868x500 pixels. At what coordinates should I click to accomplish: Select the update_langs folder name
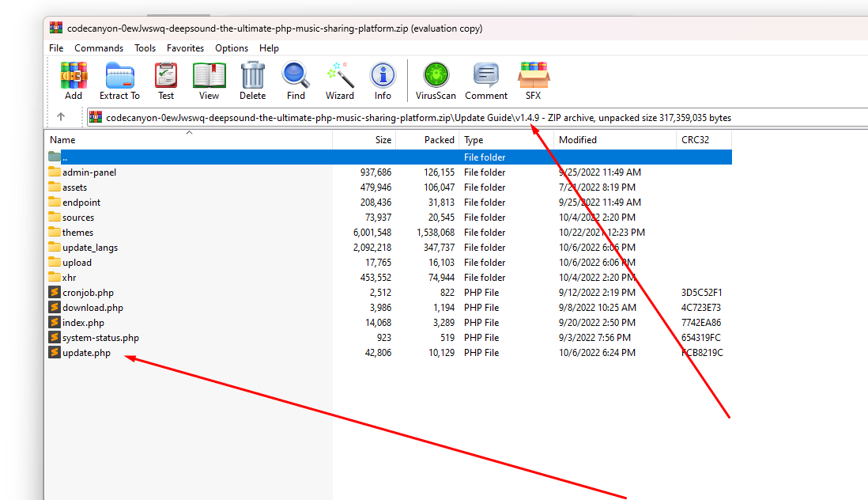89,248
